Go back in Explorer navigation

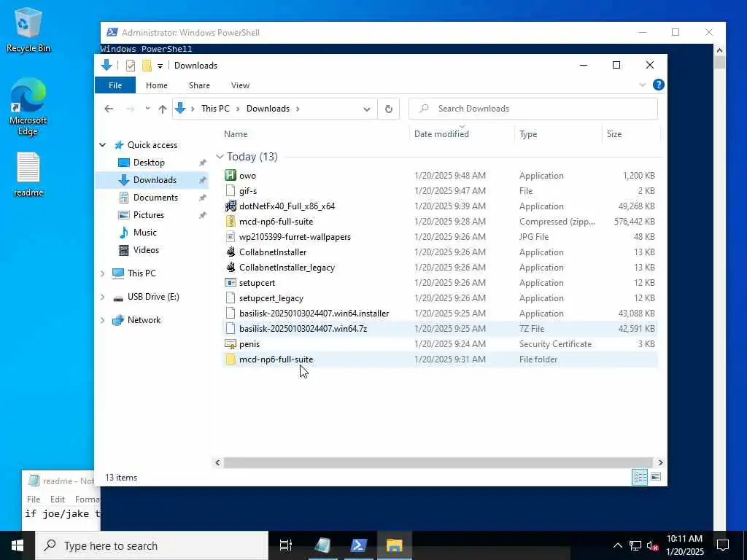(109, 109)
